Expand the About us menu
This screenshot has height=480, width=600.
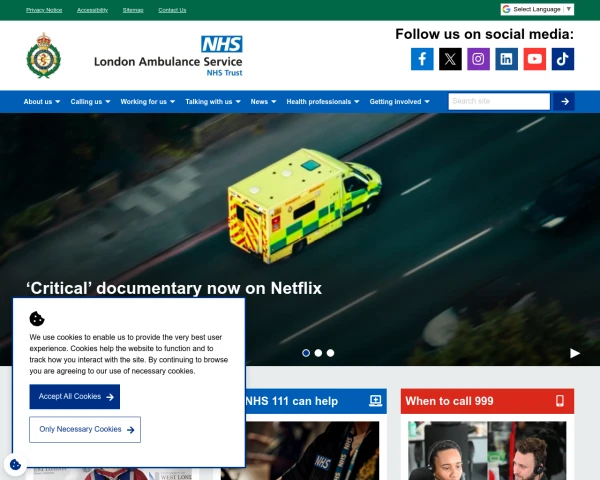coord(42,102)
